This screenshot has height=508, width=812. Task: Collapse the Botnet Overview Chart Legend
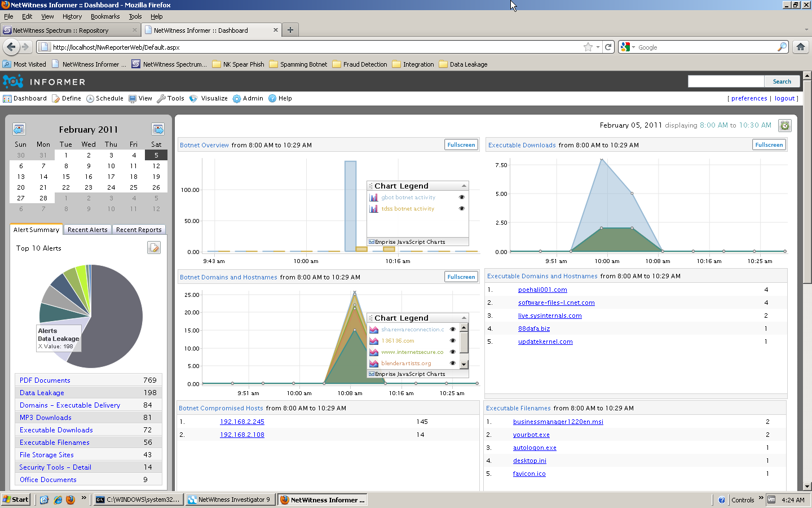464,186
